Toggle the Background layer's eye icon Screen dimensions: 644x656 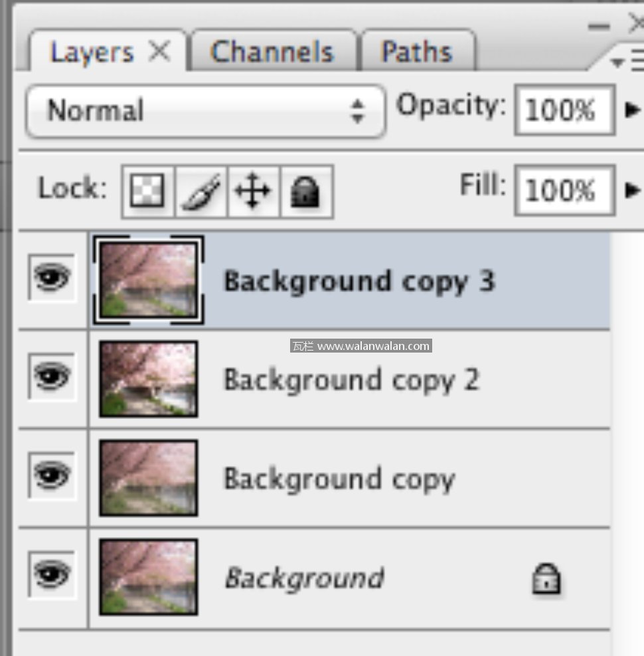point(52,574)
